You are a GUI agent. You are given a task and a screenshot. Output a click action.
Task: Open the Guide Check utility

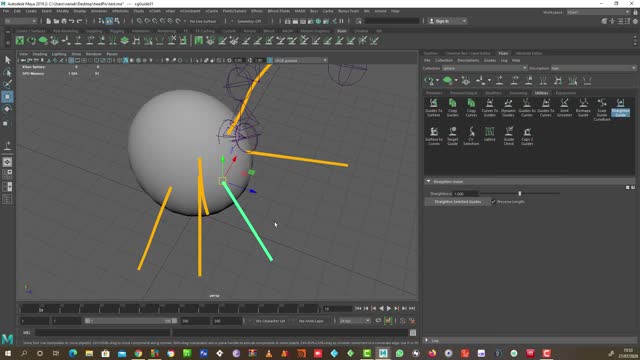click(x=509, y=136)
